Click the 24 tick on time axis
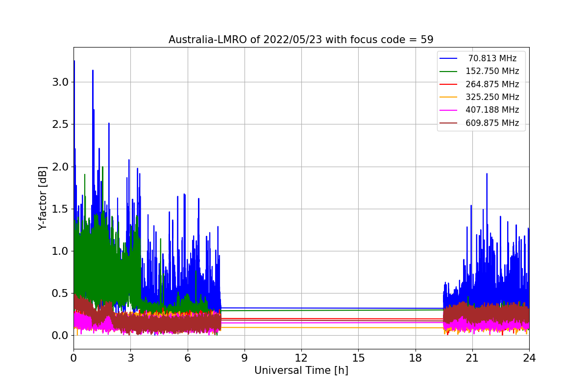Viewport: 588px width, 392px height. pyautogui.click(x=529, y=358)
